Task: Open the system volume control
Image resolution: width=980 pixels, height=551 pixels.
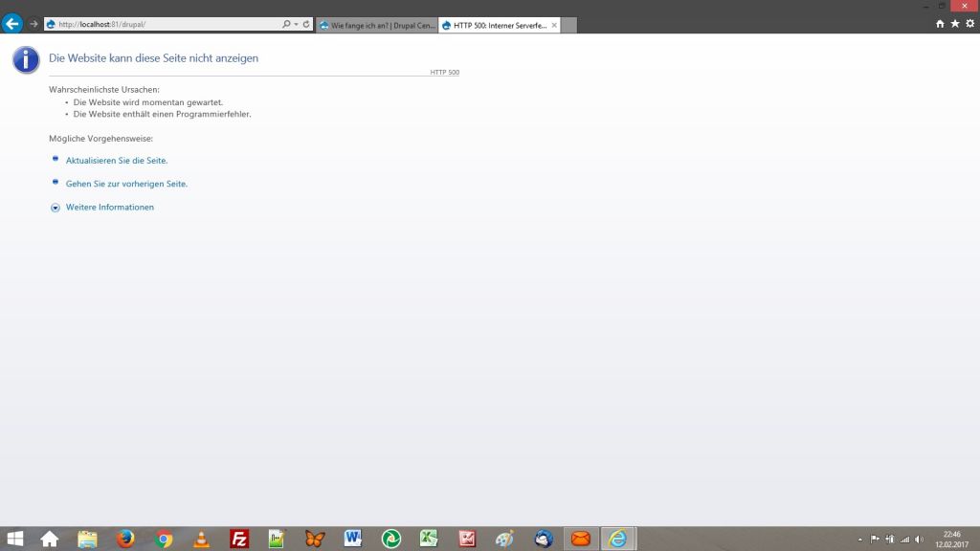Action: (x=920, y=540)
